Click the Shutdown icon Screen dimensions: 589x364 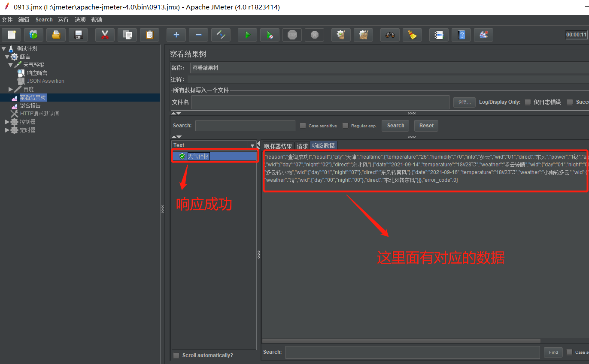[x=314, y=35]
